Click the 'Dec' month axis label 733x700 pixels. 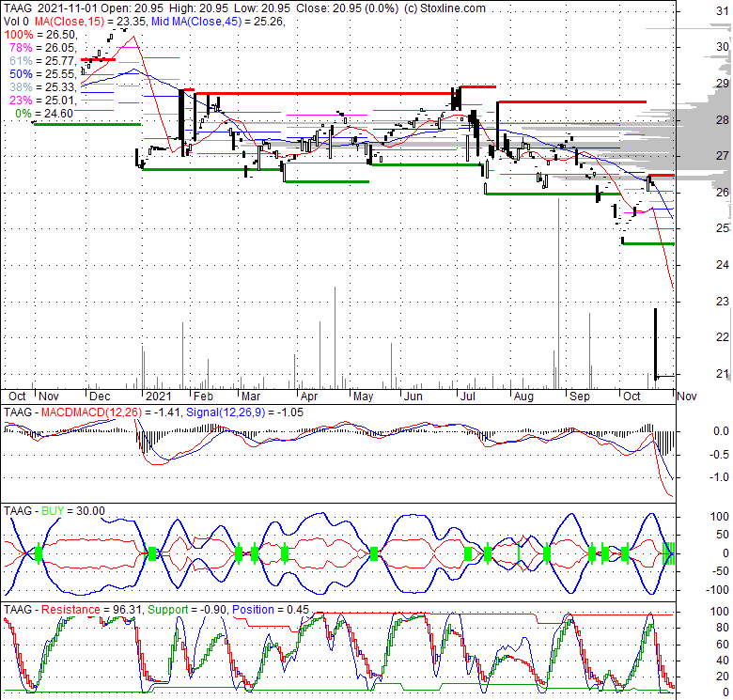(x=100, y=397)
